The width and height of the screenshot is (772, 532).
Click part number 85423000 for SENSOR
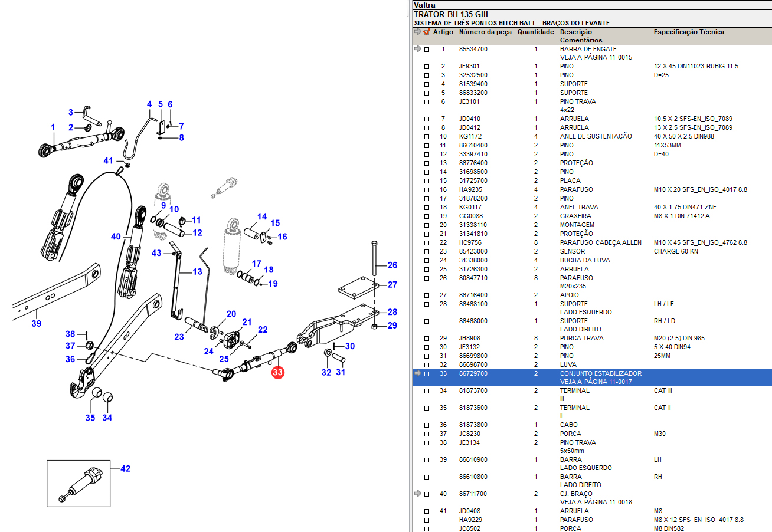[x=473, y=251]
